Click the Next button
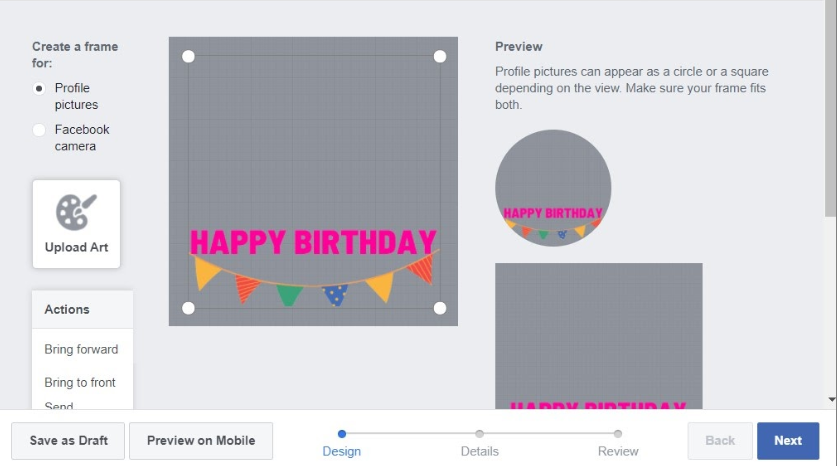Image resolution: width=838 pixels, height=466 pixels. click(788, 440)
